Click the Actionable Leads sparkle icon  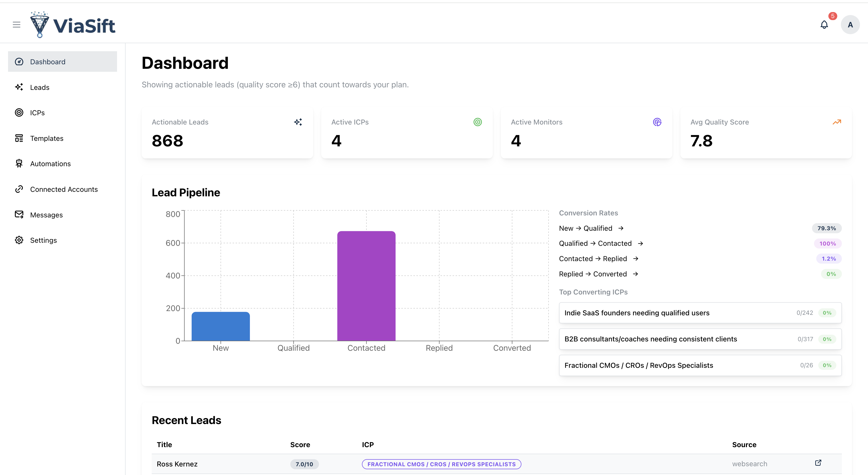coord(298,122)
